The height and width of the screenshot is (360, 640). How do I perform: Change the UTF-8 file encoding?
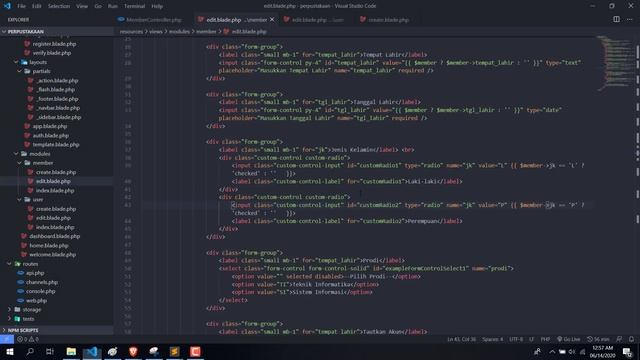[516, 339]
